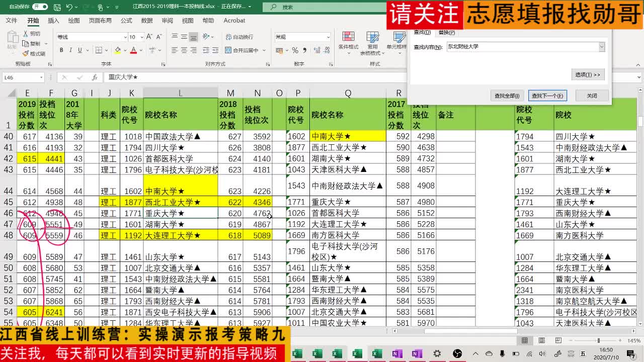This screenshot has height=362, width=644.
Task: Apply bold formatting
Action: coord(61,50)
